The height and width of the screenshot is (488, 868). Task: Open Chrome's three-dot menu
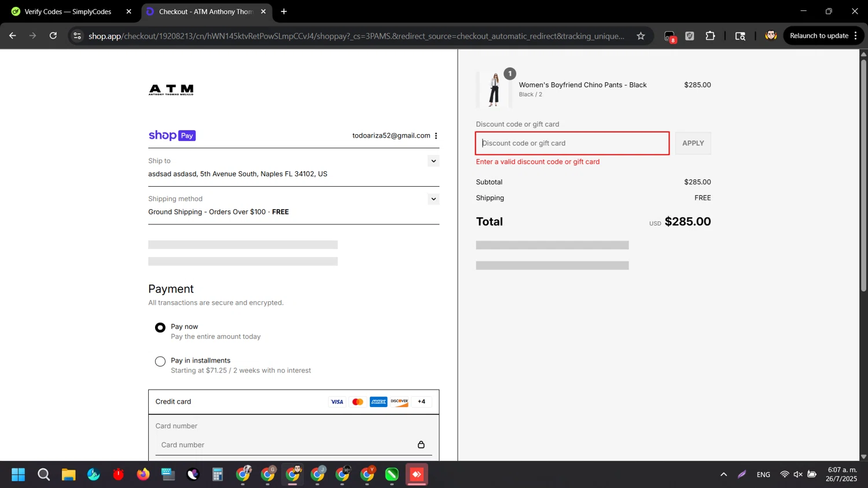click(x=856, y=36)
